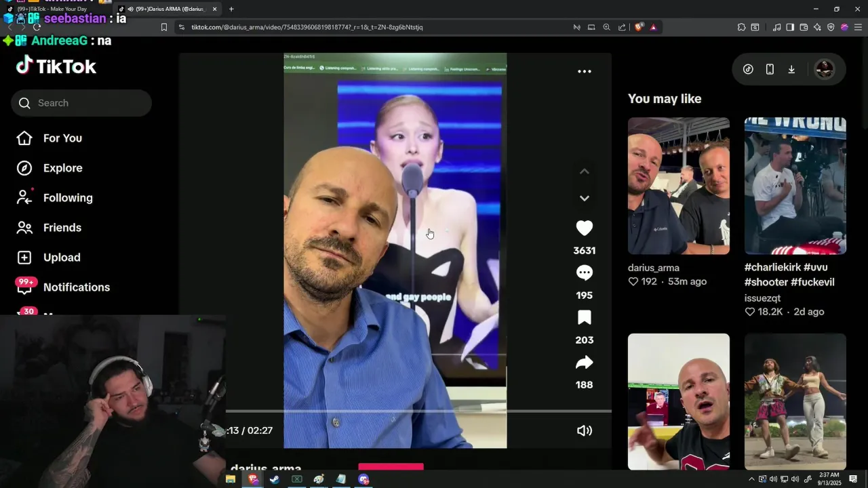This screenshot has height=488, width=868.
Task: Open the Brave Wallet icon
Action: 804,27
